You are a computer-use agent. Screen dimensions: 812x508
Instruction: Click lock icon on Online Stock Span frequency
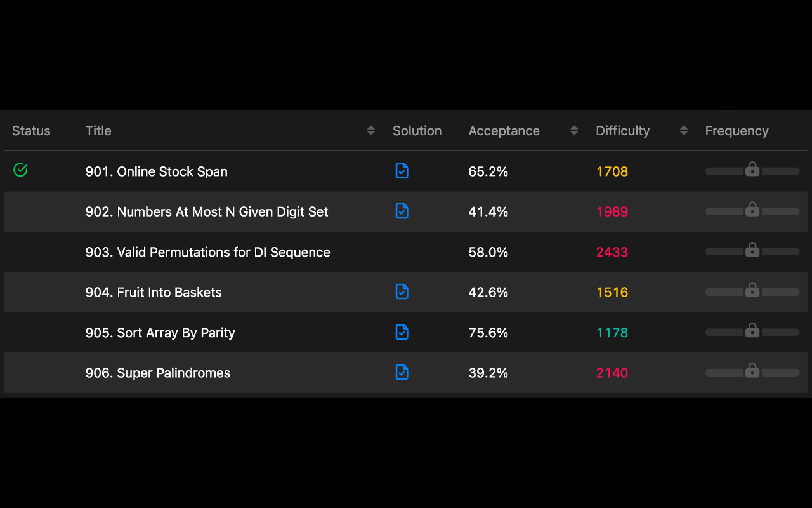tap(752, 170)
